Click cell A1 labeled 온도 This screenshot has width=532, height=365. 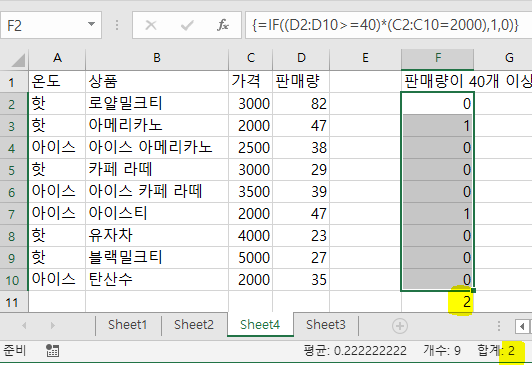click(x=57, y=81)
